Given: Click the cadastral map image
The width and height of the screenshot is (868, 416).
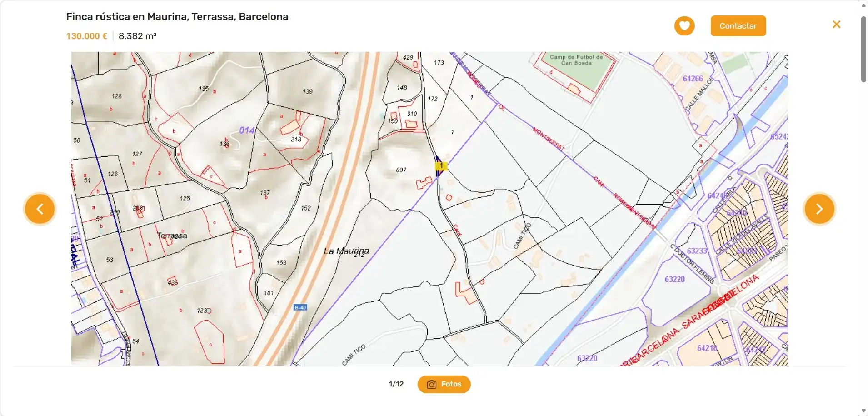Looking at the screenshot, I should (429, 209).
